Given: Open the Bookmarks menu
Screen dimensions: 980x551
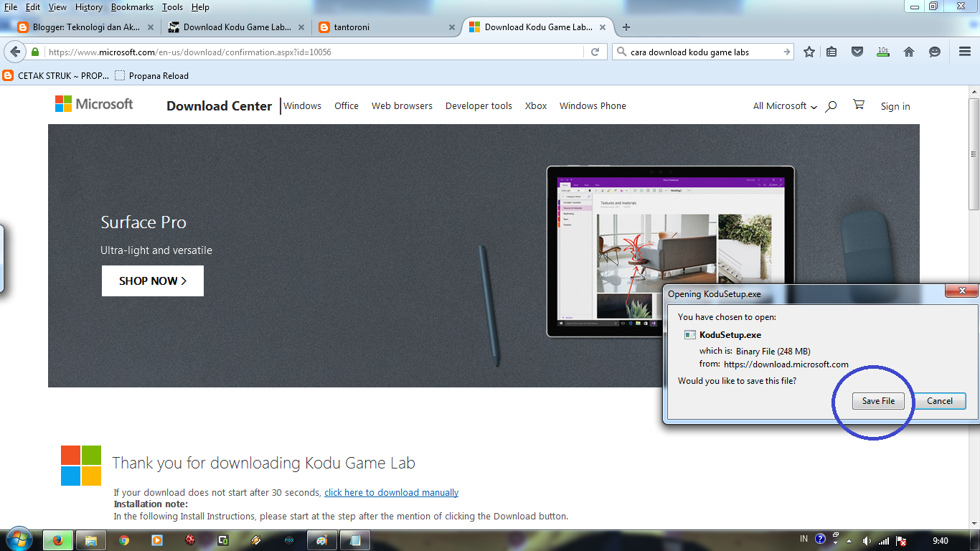Looking at the screenshot, I should click(132, 7).
